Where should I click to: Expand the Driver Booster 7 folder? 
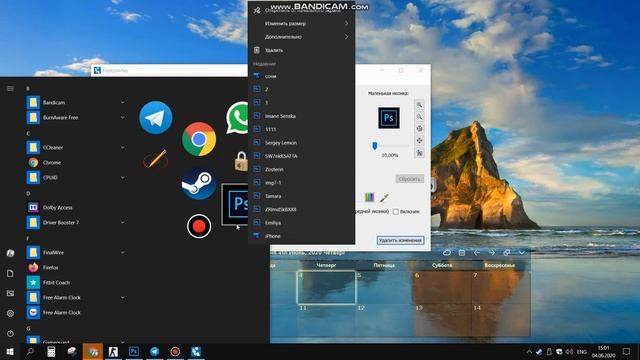[122, 222]
